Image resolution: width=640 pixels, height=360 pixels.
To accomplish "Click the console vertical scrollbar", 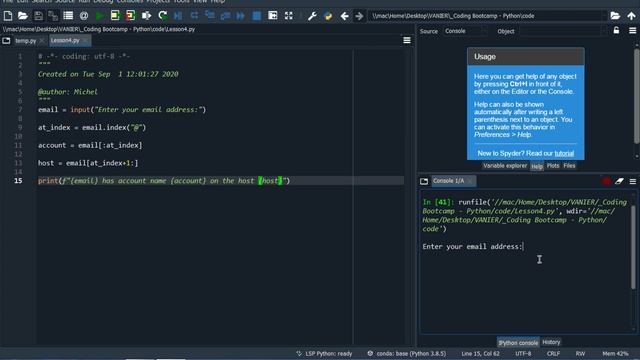I will 633,247.
